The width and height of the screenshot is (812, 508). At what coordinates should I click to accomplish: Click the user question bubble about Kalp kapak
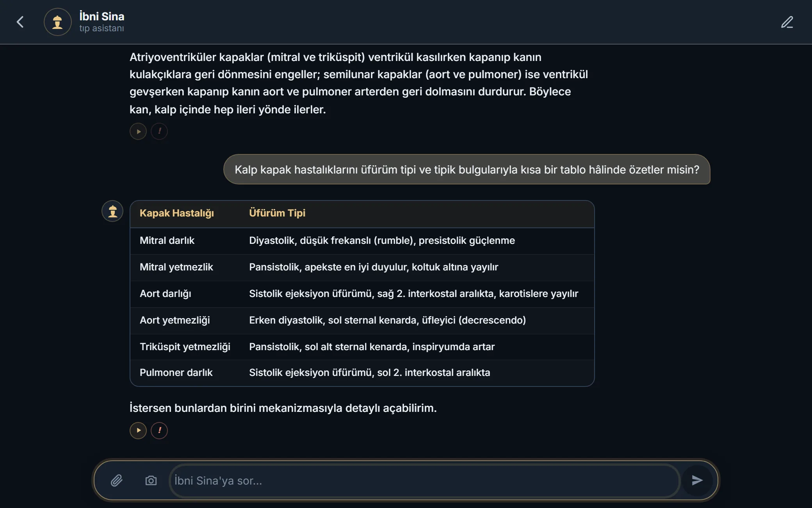pyautogui.click(x=467, y=169)
